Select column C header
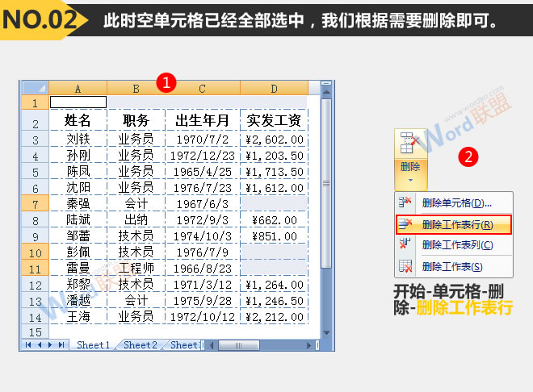Viewport: 533px width, 392px height. pos(202,89)
